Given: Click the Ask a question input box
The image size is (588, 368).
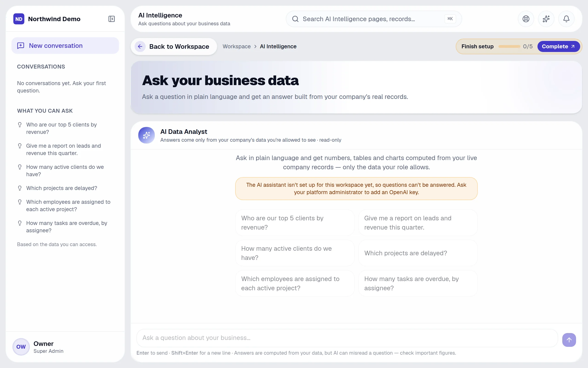Looking at the screenshot, I should coord(347,338).
